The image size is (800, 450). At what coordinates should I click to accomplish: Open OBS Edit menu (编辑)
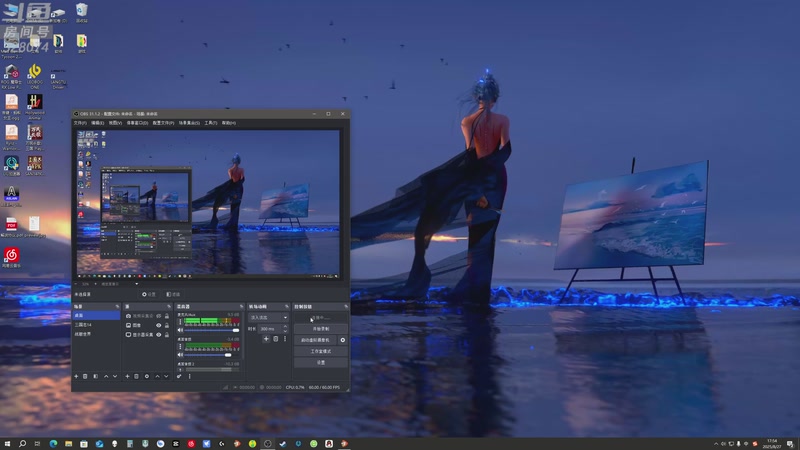click(x=97, y=123)
